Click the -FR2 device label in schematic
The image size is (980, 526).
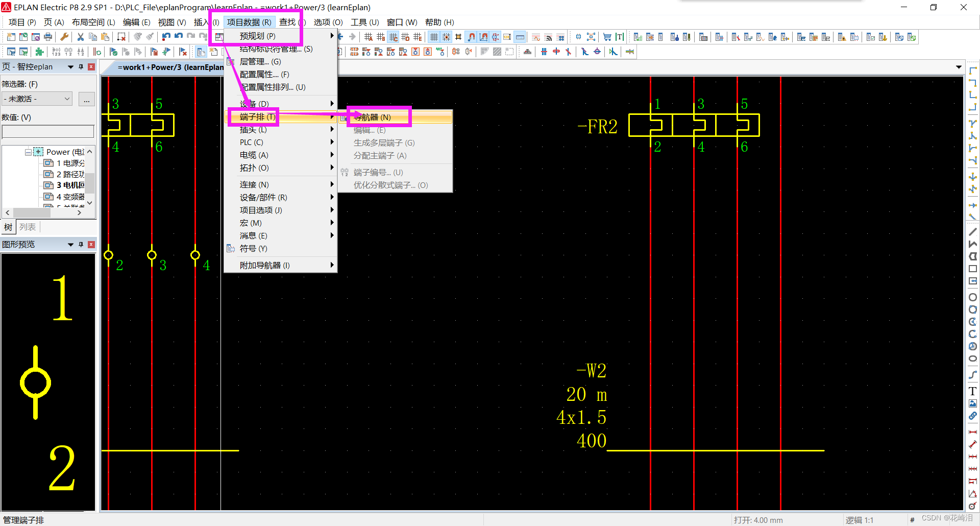click(x=597, y=127)
